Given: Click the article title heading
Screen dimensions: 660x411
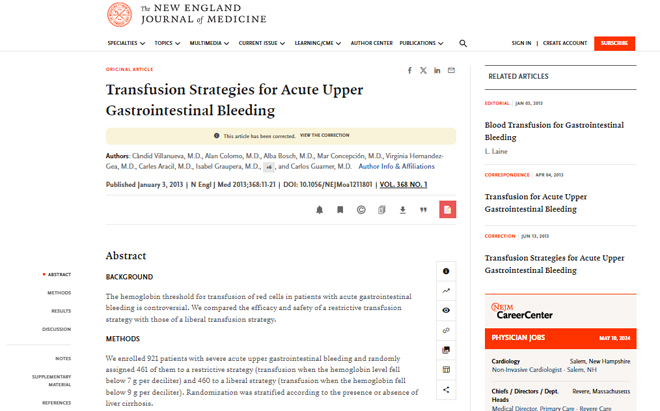Looking at the screenshot, I should coord(234,100).
